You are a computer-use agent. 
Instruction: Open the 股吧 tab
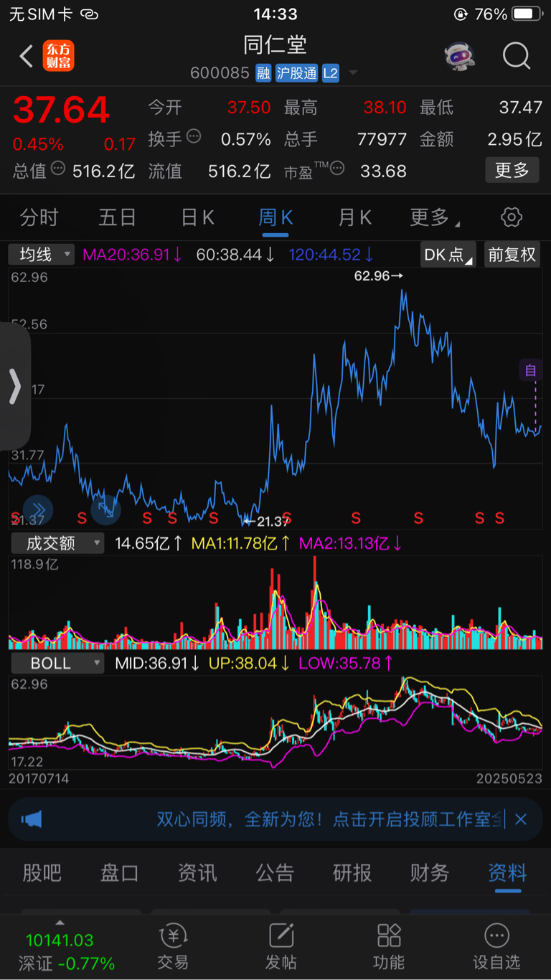click(x=42, y=872)
